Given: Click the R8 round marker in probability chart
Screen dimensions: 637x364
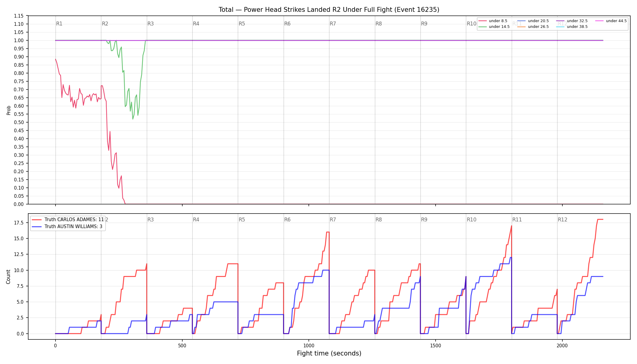Looking at the screenshot, I should (x=379, y=24).
